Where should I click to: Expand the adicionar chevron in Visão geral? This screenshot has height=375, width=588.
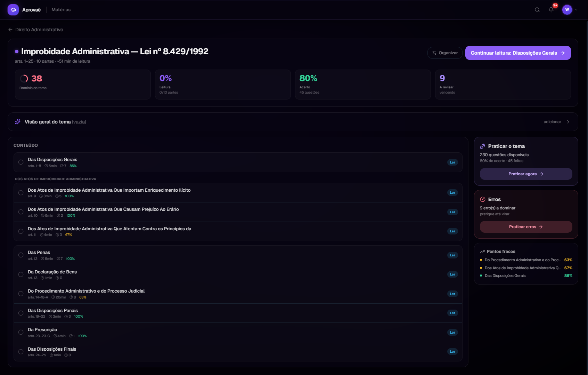coord(568,122)
